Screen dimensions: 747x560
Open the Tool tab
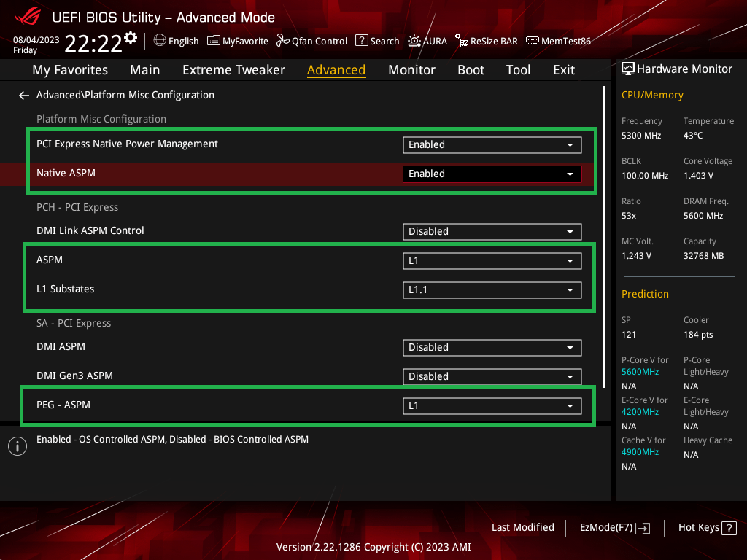coord(519,70)
